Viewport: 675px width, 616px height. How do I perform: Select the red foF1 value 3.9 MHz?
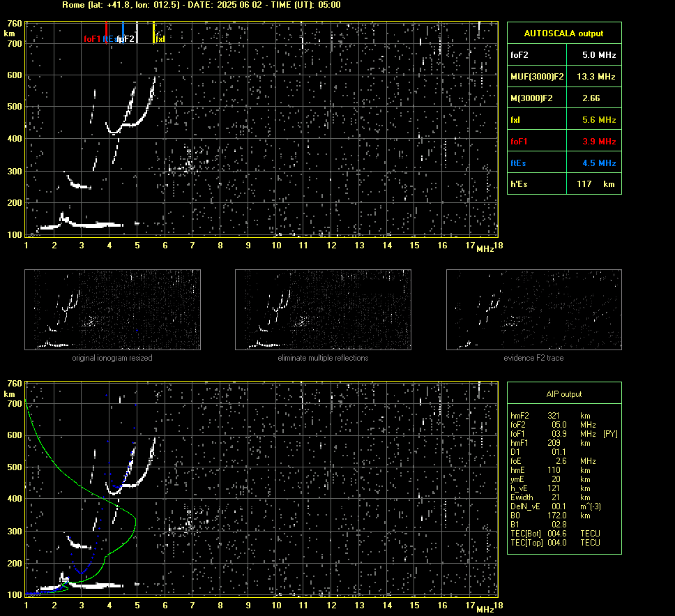point(599,142)
